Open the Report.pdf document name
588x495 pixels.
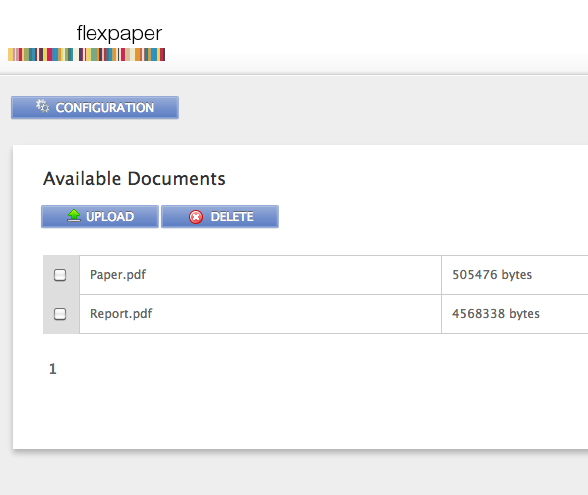[x=121, y=314]
